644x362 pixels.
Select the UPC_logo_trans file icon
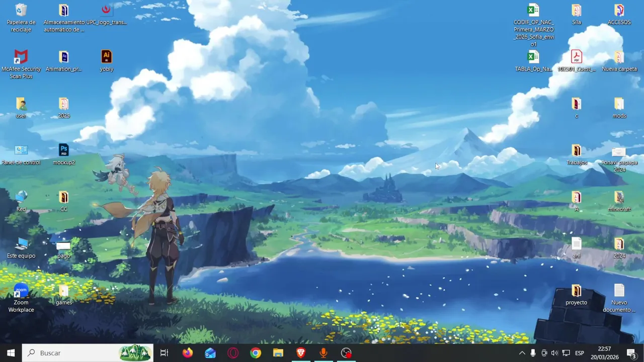(106, 14)
